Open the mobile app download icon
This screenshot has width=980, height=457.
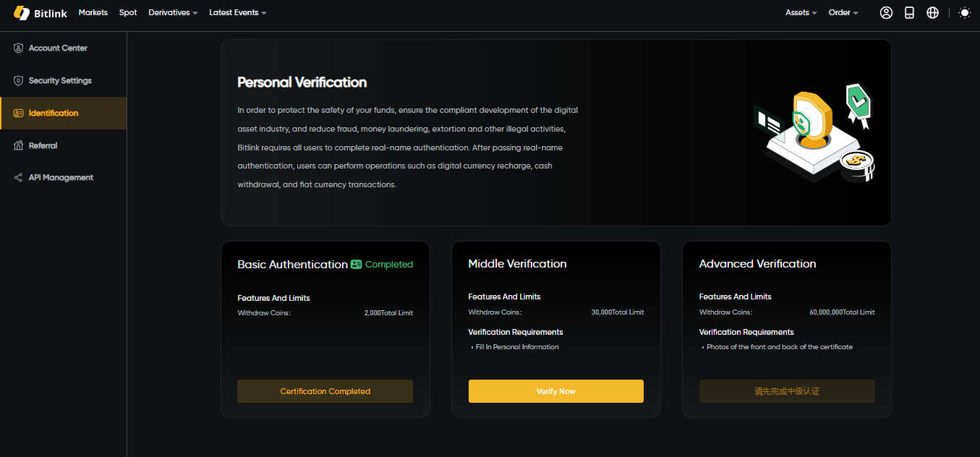(909, 12)
